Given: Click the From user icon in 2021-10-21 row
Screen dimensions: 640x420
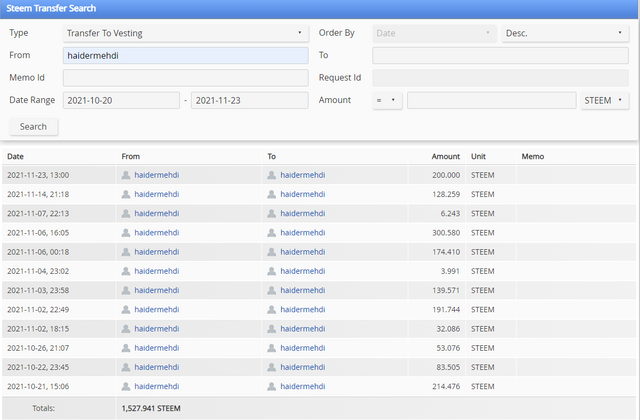Looking at the screenshot, I should click(126, 386).
